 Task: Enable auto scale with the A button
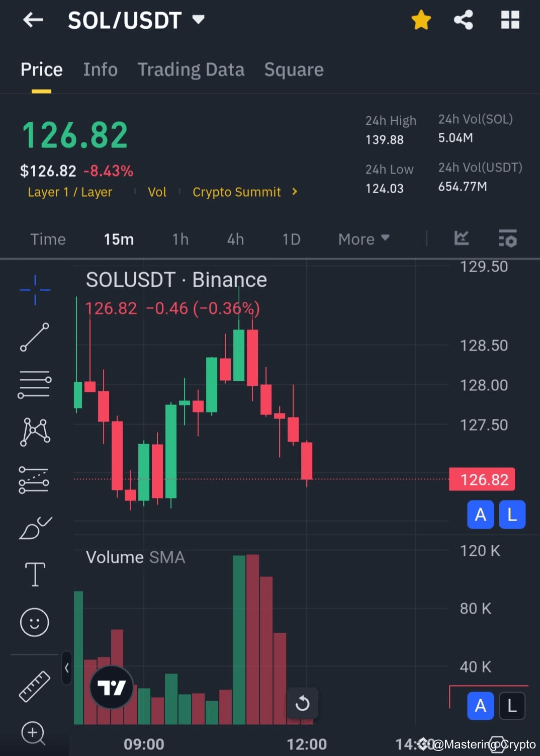(480, 515)
